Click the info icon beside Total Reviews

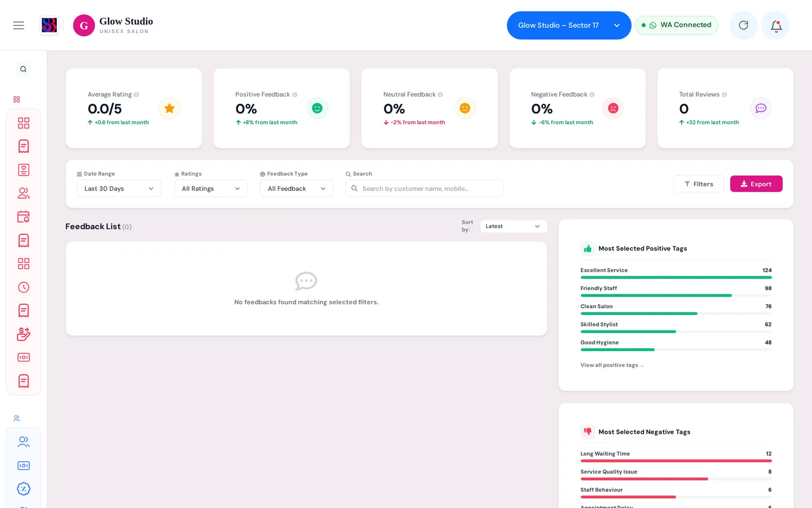click(724, 94)
